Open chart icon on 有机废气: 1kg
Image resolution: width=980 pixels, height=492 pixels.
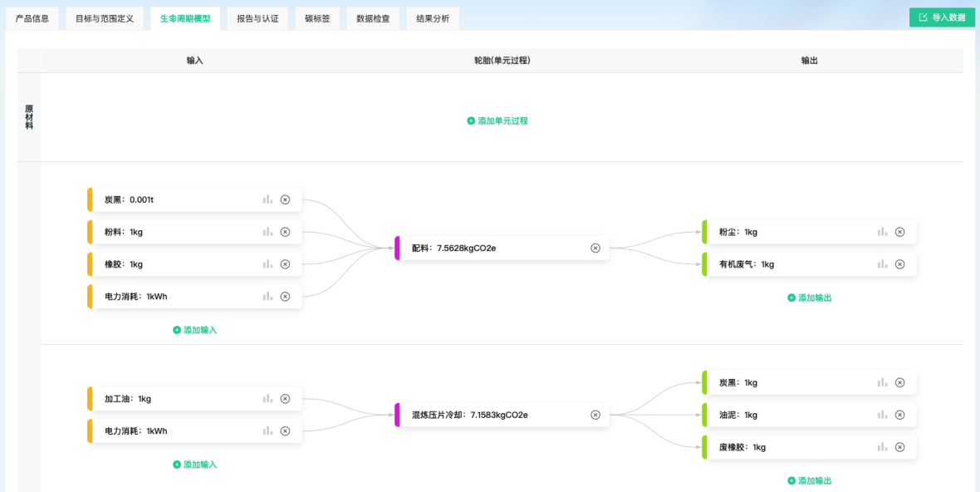pyautogui.click(x=883, y=263)
